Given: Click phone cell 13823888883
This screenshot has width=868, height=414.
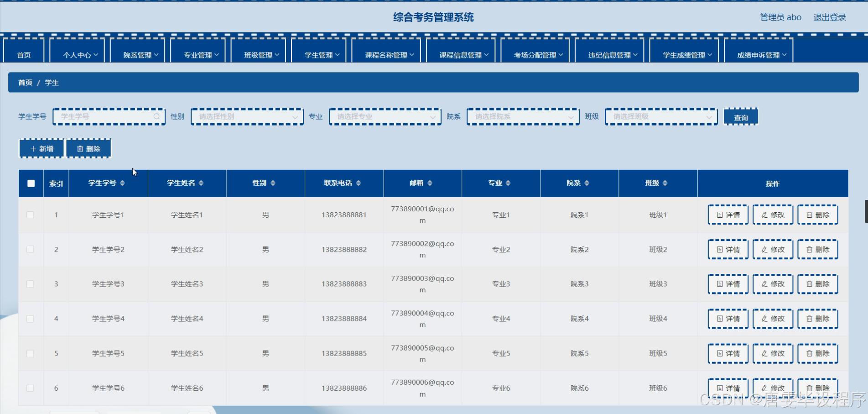Looking at the screenshot, I should 344,284.
